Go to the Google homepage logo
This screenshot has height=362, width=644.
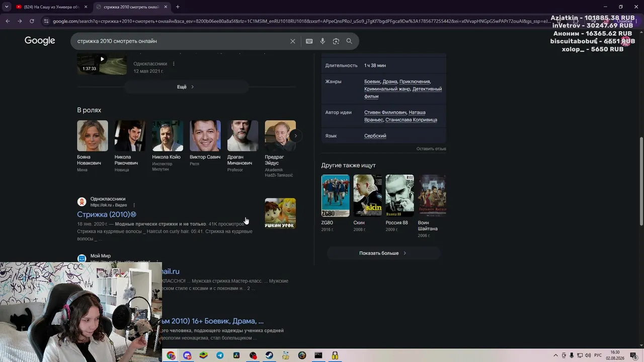click(40, 41)
